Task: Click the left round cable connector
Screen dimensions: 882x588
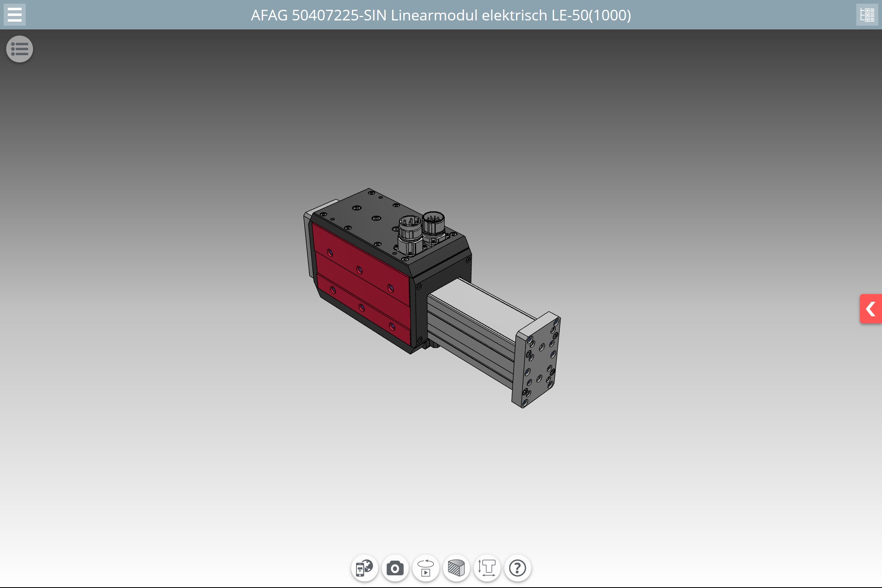Action: coord(410,235)
